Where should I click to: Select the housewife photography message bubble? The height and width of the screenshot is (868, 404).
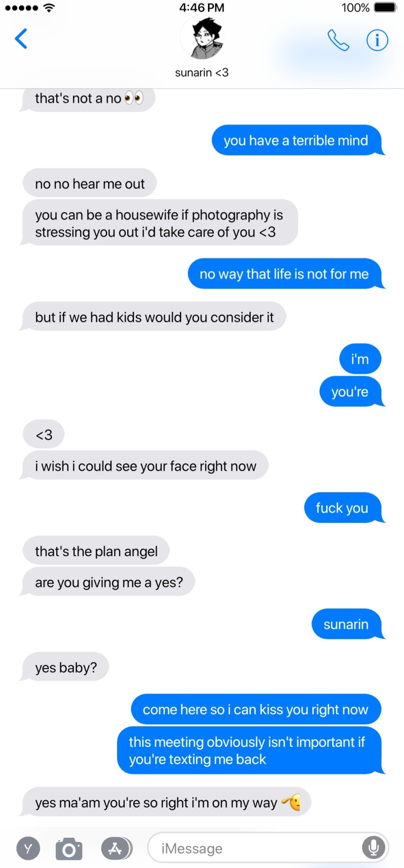(159, 223)
